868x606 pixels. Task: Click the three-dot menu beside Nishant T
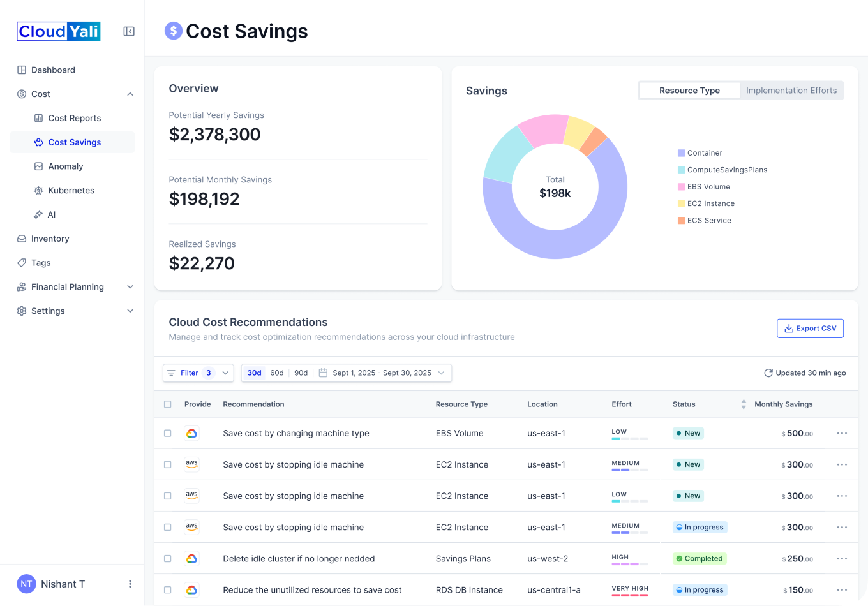(130, 584)
